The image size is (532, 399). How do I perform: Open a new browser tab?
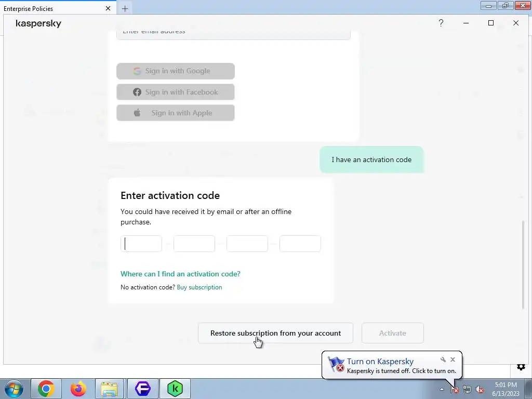coord(125,8)
